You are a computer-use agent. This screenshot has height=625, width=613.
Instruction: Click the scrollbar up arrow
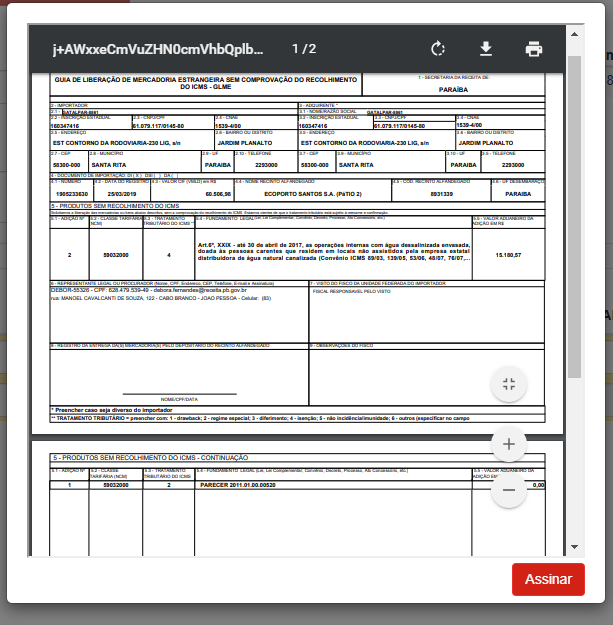[x=574, y=34]
